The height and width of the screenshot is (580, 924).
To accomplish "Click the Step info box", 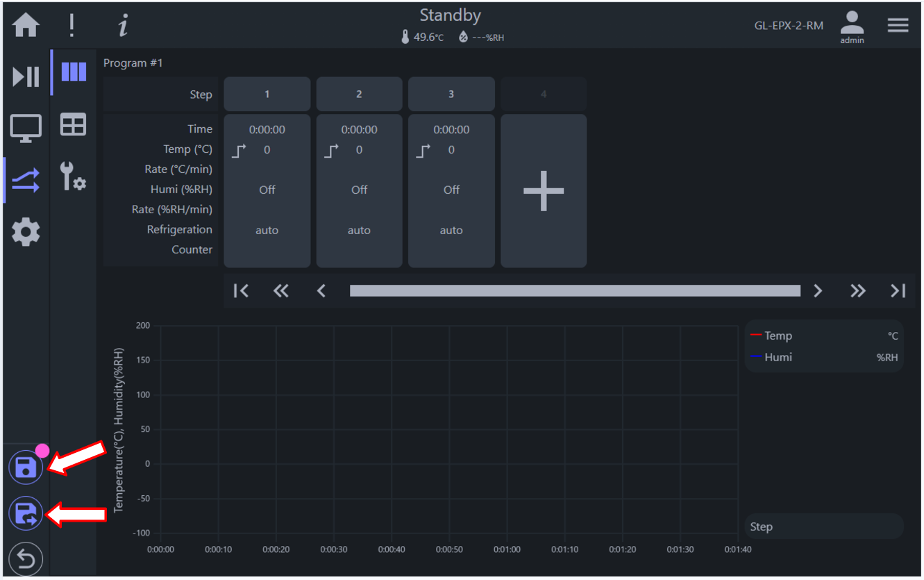I will [x=824, y=527].
